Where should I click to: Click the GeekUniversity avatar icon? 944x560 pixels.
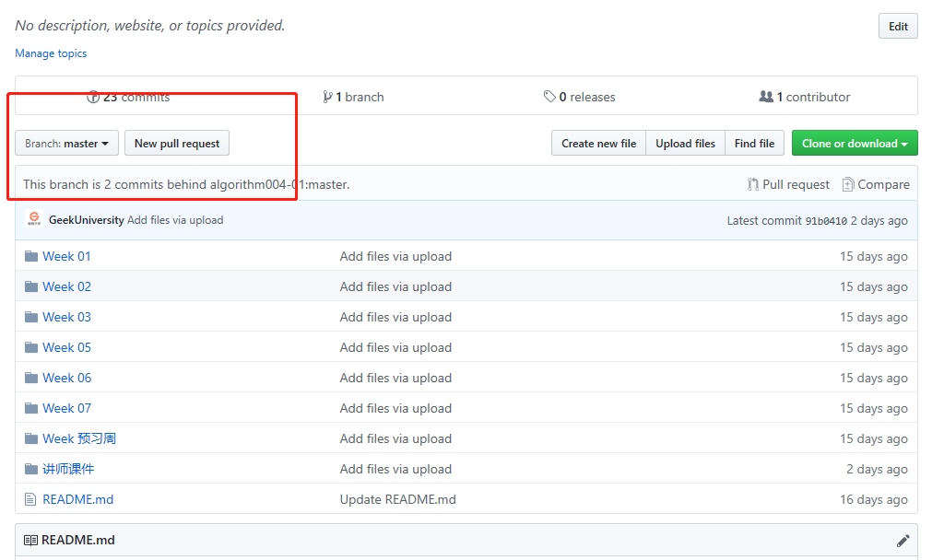coord(34,220)
